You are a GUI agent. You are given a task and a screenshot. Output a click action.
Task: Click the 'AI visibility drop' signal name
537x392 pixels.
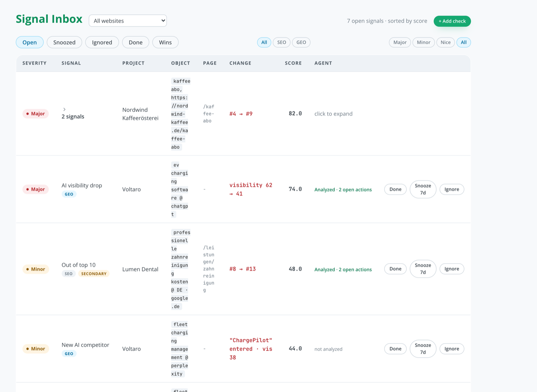(82, 185)
